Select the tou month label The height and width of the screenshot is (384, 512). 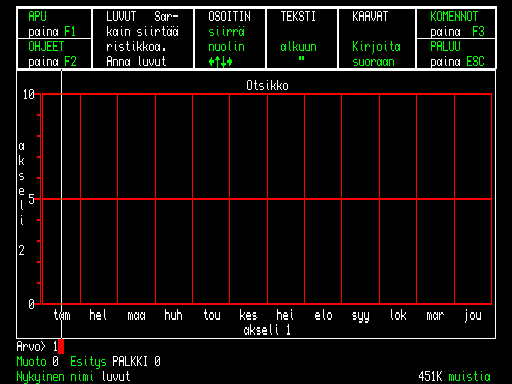pyautogui.click(x=212, y=315)
